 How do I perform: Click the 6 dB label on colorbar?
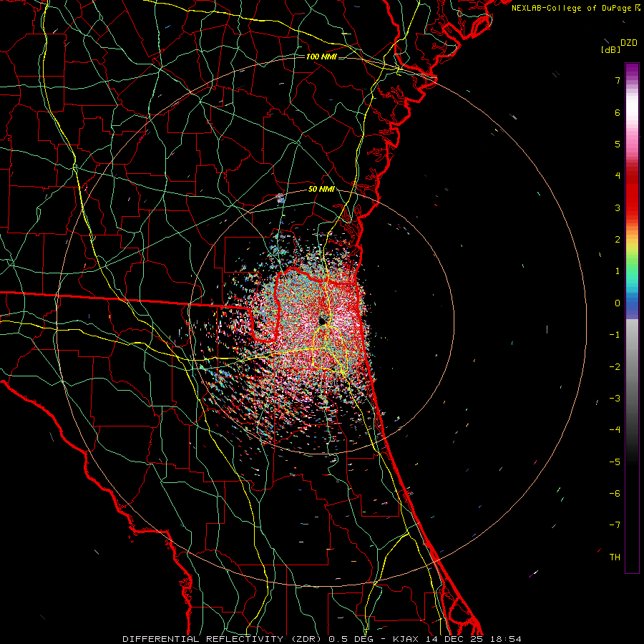(x=618, y=112)
